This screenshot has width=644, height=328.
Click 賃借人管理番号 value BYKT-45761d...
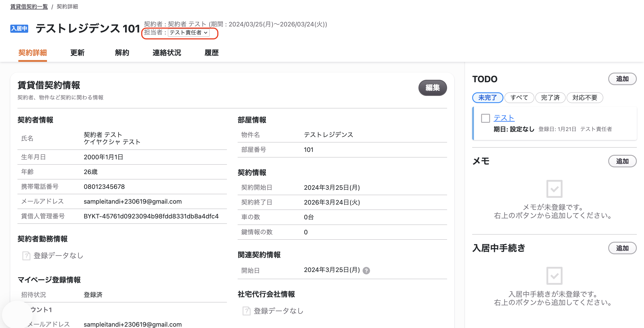point(151,216)
